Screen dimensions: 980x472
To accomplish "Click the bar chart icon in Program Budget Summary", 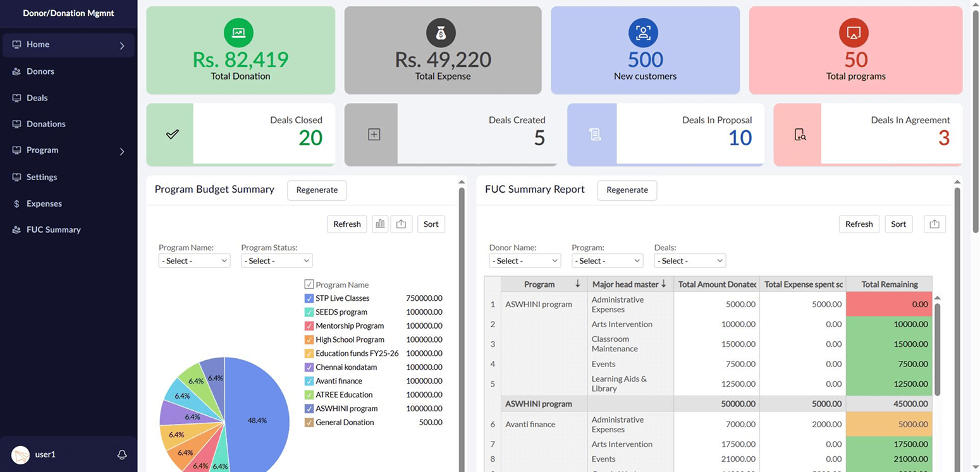I will coord(380,224).
